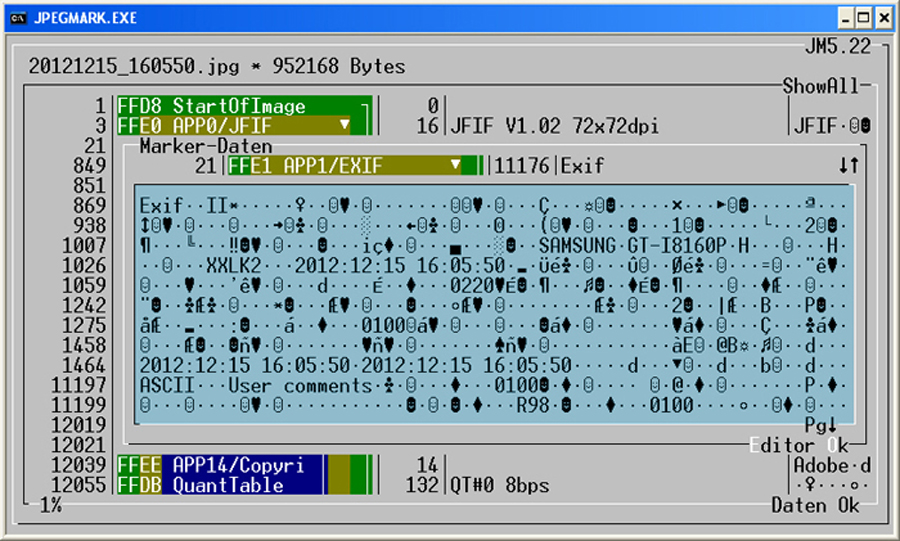The width and height of the screenshot is (900, 541).
Task: Click the length value 132 for QuantTable
Action: pos(422,485)
